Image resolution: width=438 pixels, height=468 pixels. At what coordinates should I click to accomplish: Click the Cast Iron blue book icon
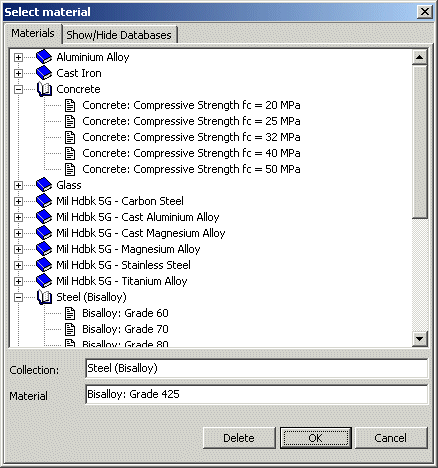click(x=44, y=73)
